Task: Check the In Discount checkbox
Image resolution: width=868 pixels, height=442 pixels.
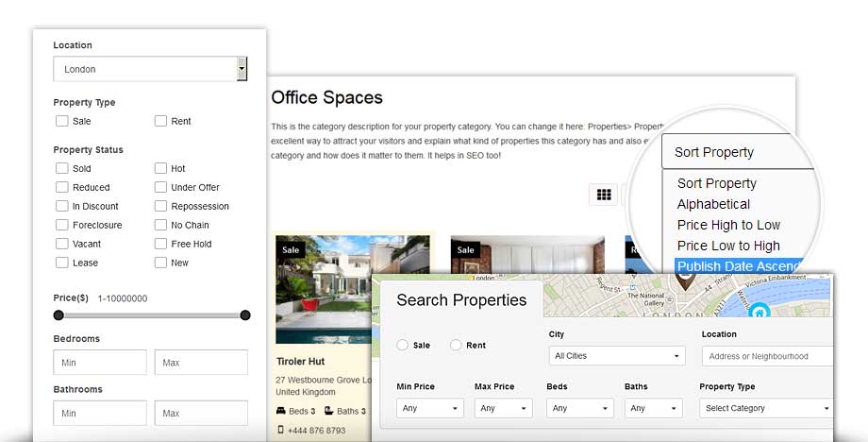Action: [62, 206]
